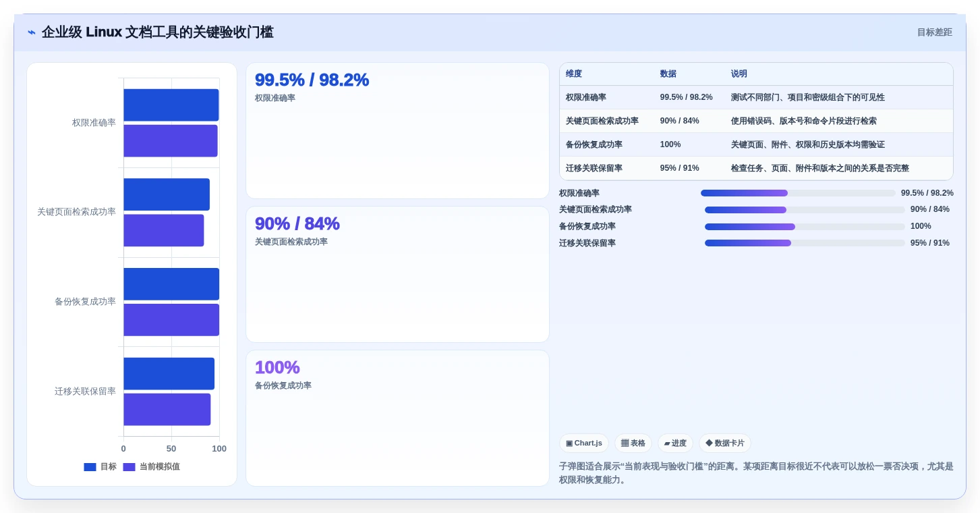980x513 pixels.
Task: Click the 当前模拟值 bar for 关键页面检索成功率
Action: pyautogui.click(x=164, y=230)
